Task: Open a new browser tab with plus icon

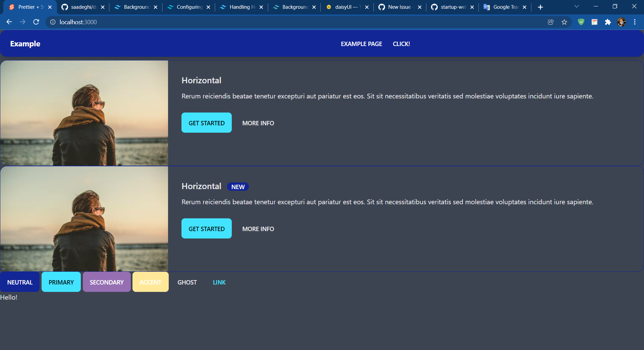Action: click(x=540, y=7)
